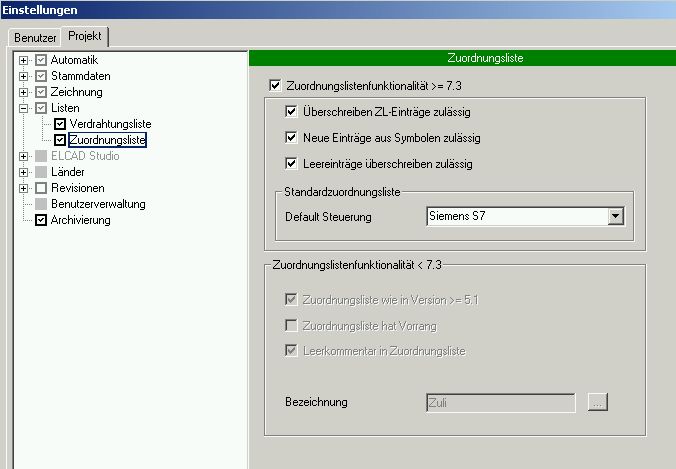
Task: Expand the Automatik tree node
Action: tap(24, 60)
